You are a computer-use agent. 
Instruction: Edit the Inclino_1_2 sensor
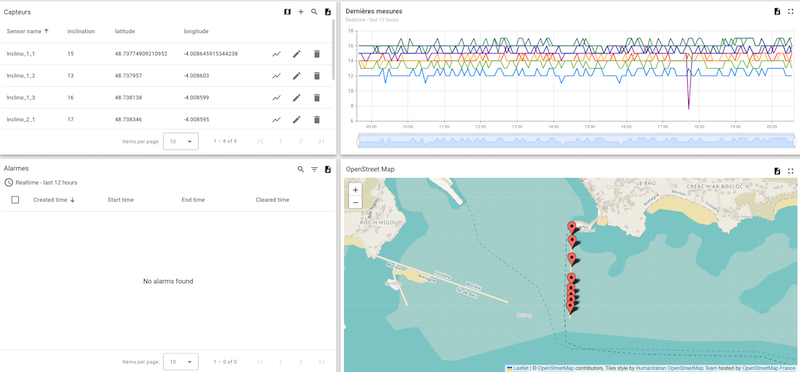coord(296,76)
